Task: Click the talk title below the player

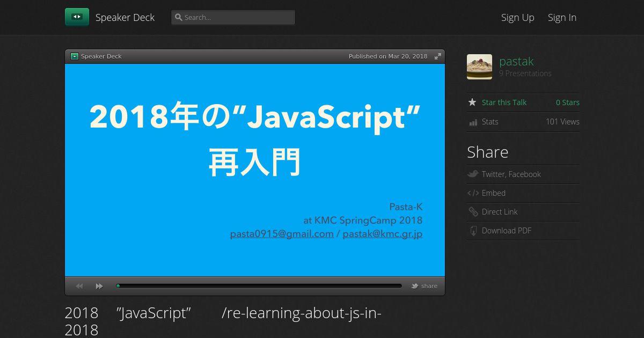Action: (x=223, y=321)
